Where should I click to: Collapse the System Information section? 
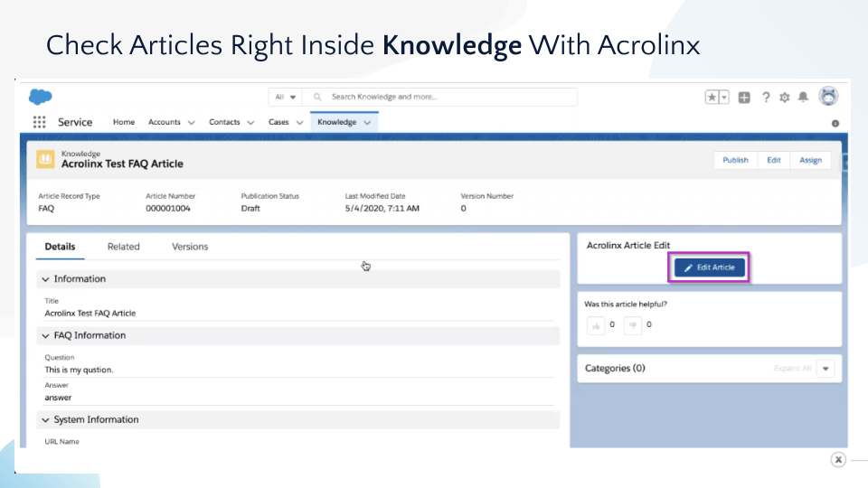46,419
